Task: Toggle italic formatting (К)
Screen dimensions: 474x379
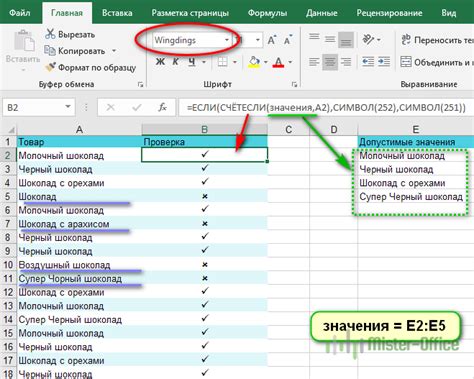Action: tap(175, 62)
